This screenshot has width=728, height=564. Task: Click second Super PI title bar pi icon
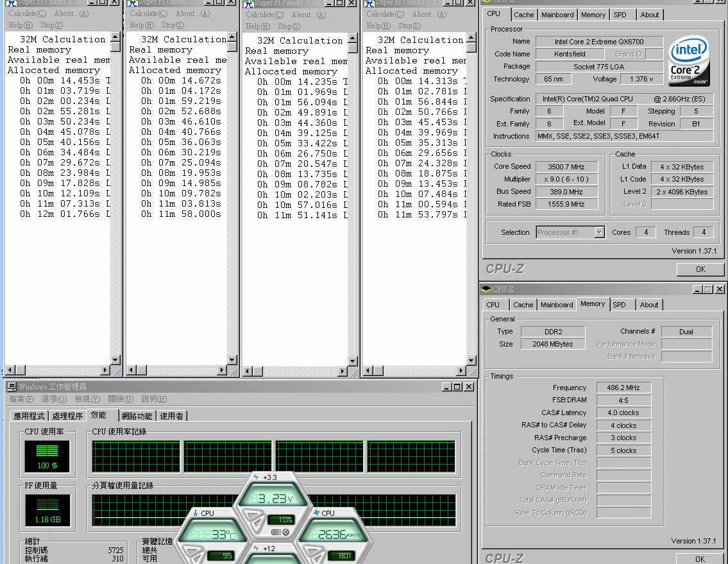[x=133, y=3]
